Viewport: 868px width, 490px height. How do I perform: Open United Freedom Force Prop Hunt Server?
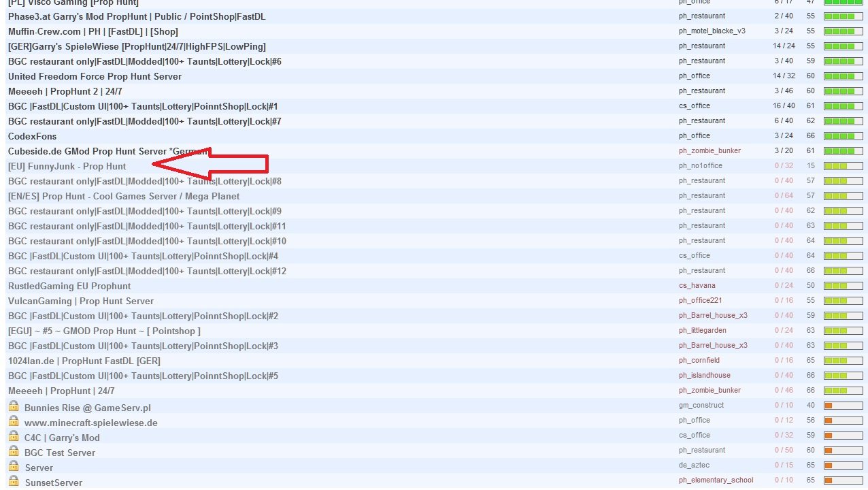click(95, 76)
